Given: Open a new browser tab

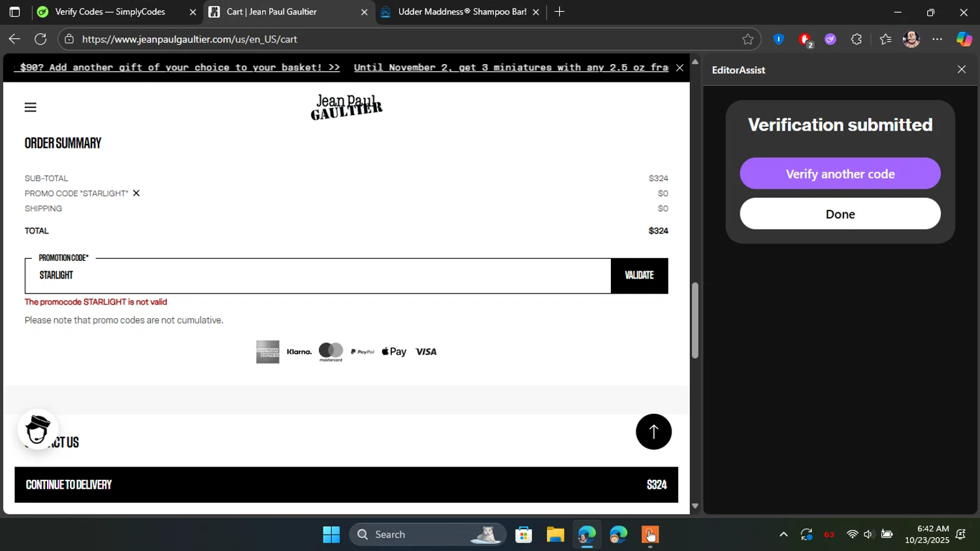Looking at the screenshot, I should click(x=559, y=12).
